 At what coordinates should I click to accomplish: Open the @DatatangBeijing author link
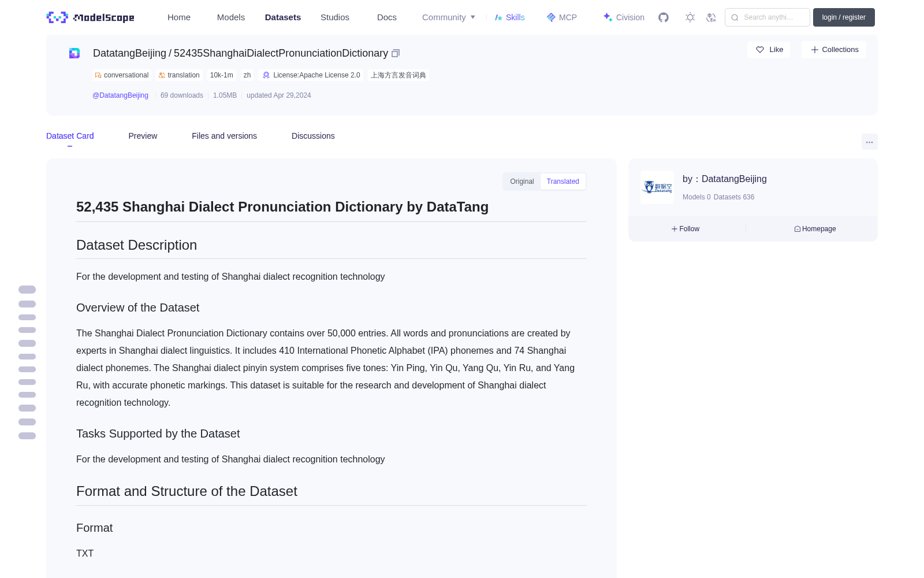[x=120, y=95]
